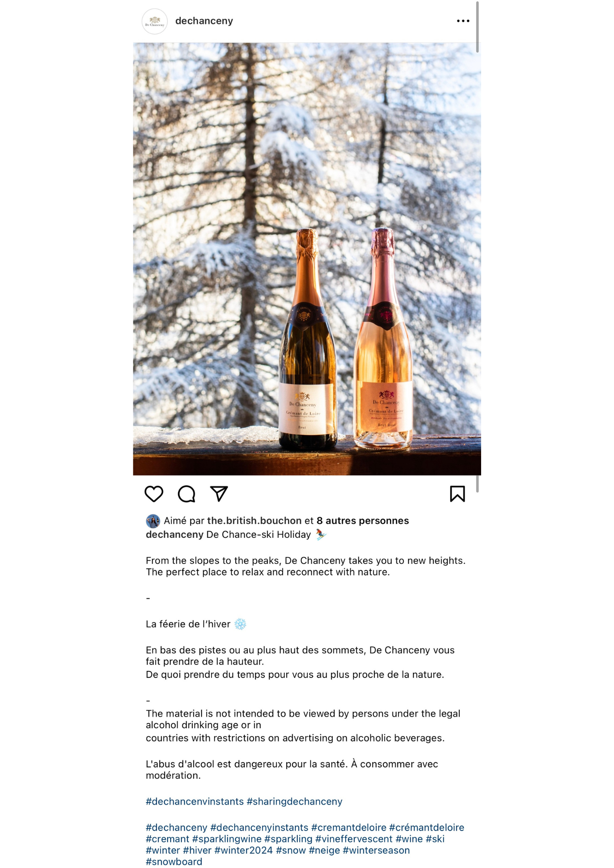Open the #winter2024 hashtag

point(244,850)
